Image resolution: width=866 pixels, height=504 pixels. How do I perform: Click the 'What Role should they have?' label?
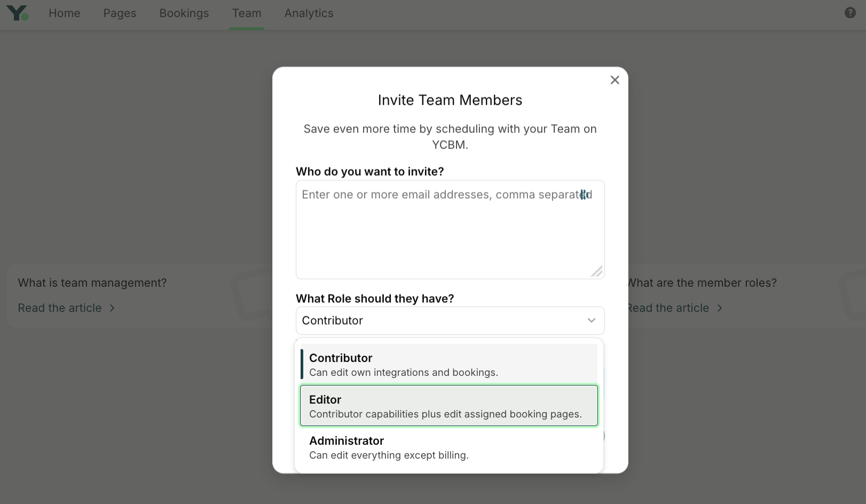click(x=375, y=298)
